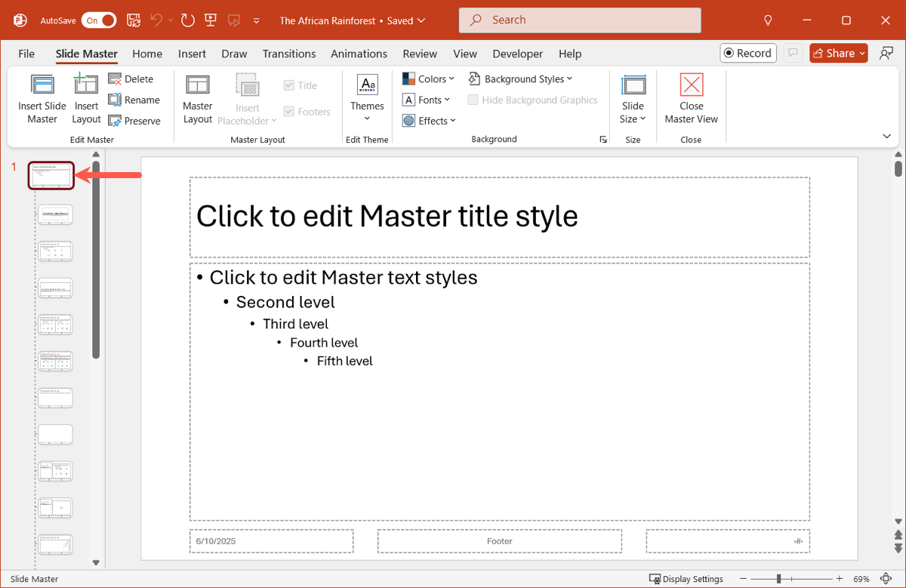
Task: Open the Master Layout dialog
Action: [x=198, y=99]
